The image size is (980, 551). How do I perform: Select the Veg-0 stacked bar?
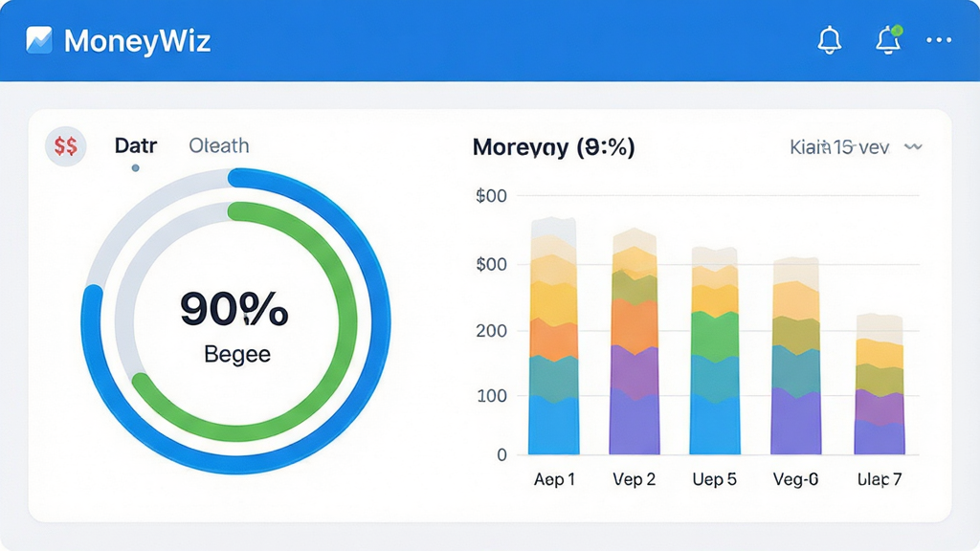(795, 356)
